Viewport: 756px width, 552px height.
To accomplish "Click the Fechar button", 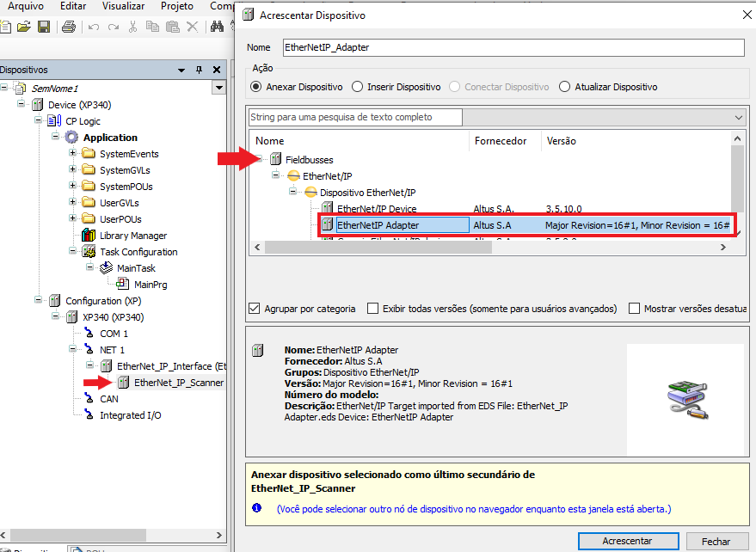I will point(716,541).
